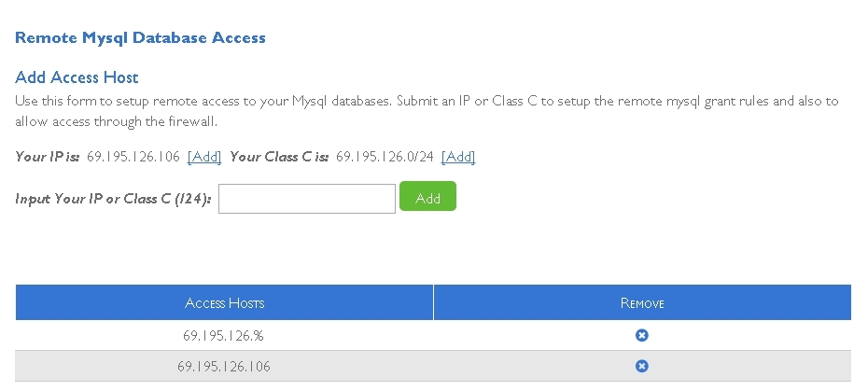Viewport: 868px width, 391px height.
Task: Click the Add Access Host subheading
Action: pyautogui.click(x=77, y=77)
